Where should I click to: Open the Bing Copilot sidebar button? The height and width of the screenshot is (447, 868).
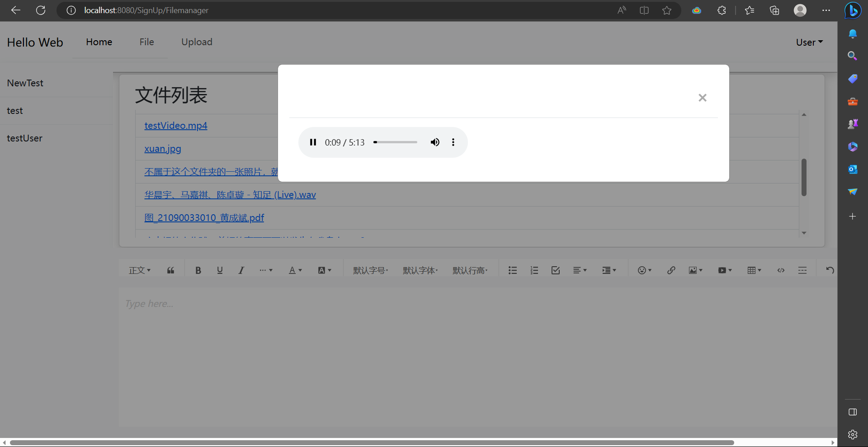tap(853, 10)
